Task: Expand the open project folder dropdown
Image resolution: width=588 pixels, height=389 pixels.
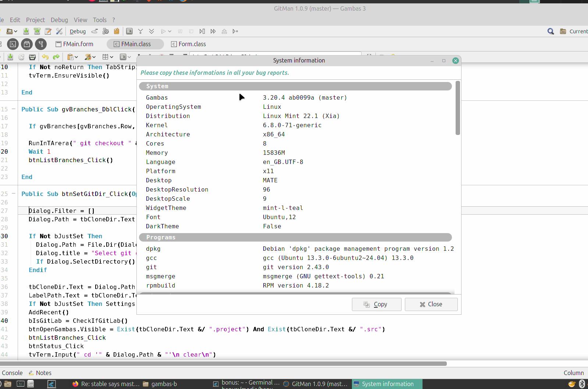Action: [x=15, y=31]
